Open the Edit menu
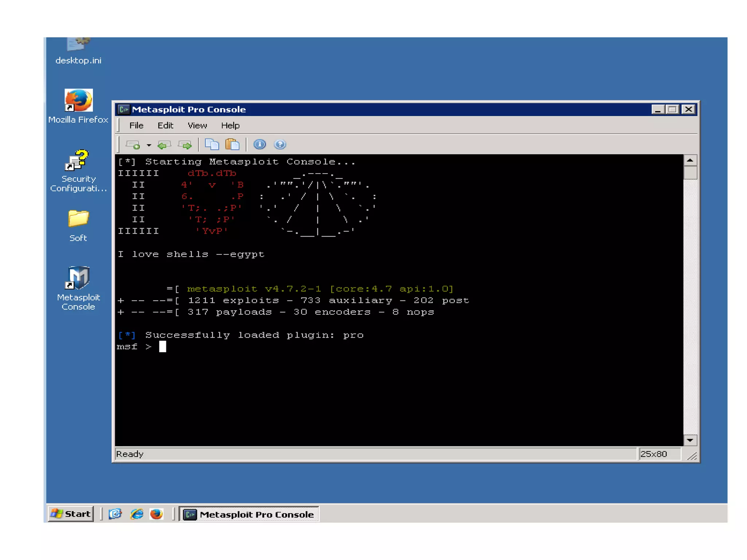This screenshot has height=560, width=747. [x=165, y=125]
